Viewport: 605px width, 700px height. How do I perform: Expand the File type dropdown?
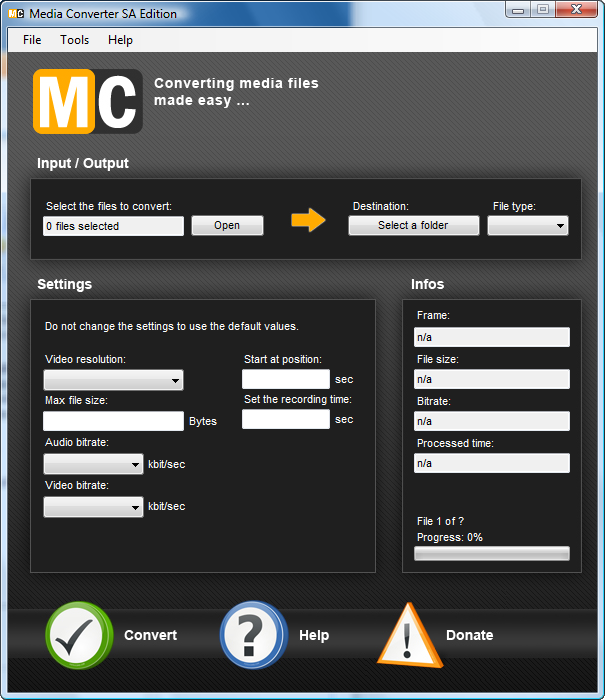click(x=528, y=226)
